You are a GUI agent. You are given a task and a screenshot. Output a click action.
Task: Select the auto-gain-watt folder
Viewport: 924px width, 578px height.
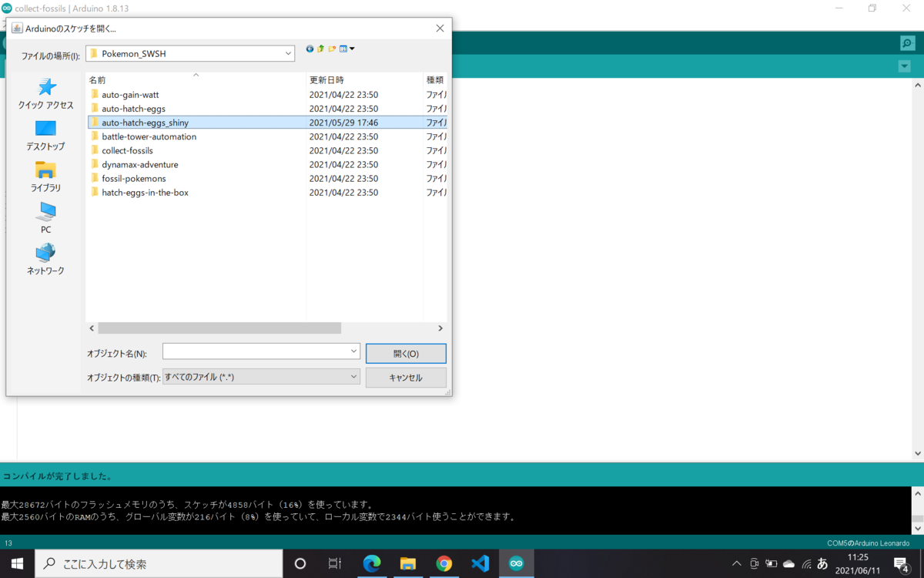[129, 95]
